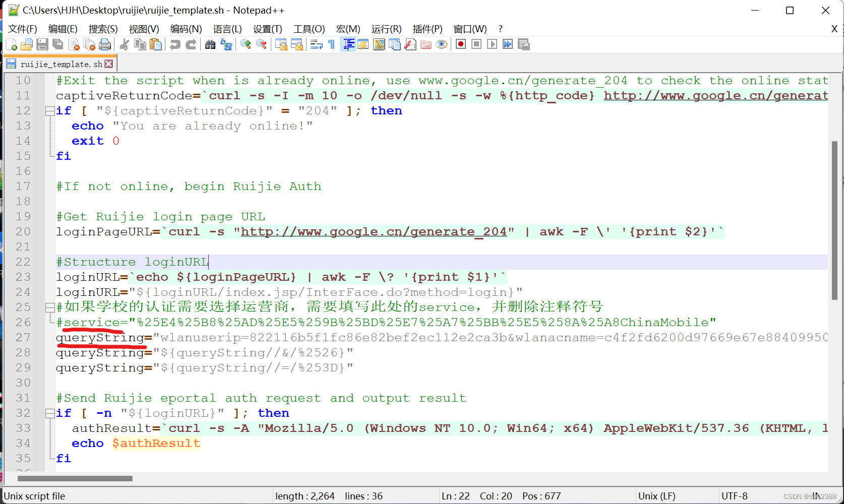This screenshot has width=844, height=504.
Task: Click the horizontal scrollbar thumb
Action: (75, 478)
